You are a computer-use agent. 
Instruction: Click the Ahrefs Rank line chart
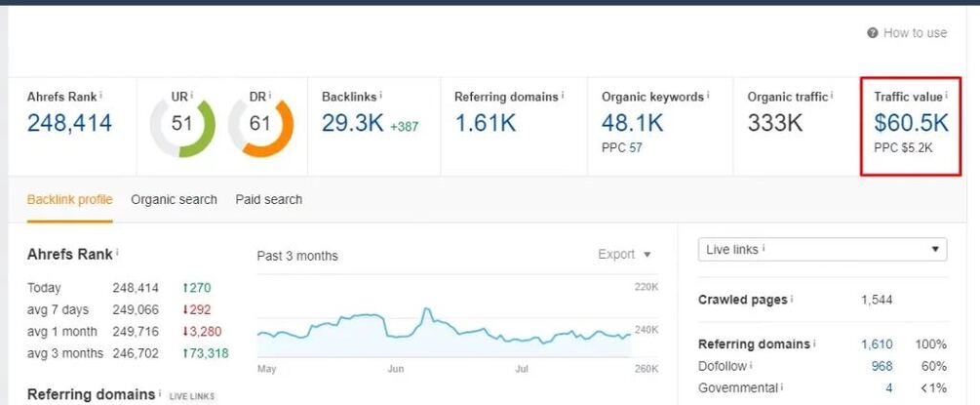444,327
